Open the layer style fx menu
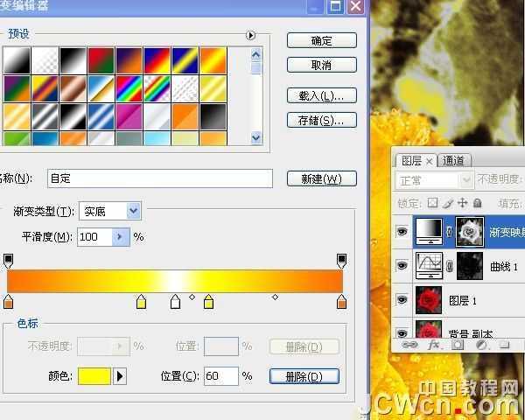 point(432,346)
